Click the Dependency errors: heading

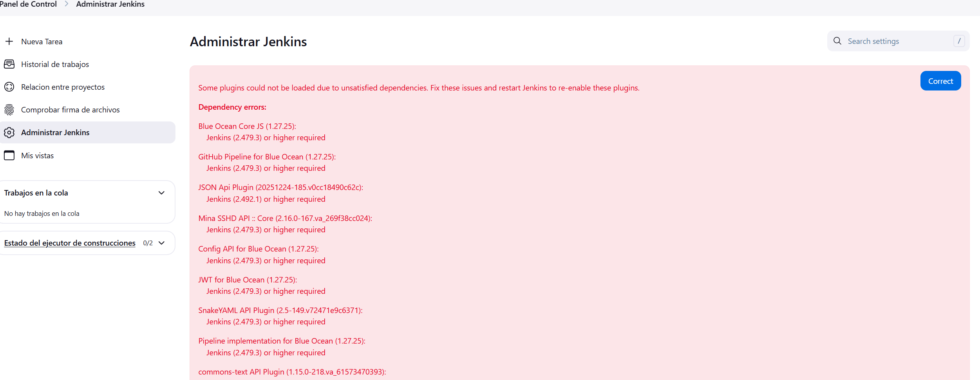click(x=232, y=107)
